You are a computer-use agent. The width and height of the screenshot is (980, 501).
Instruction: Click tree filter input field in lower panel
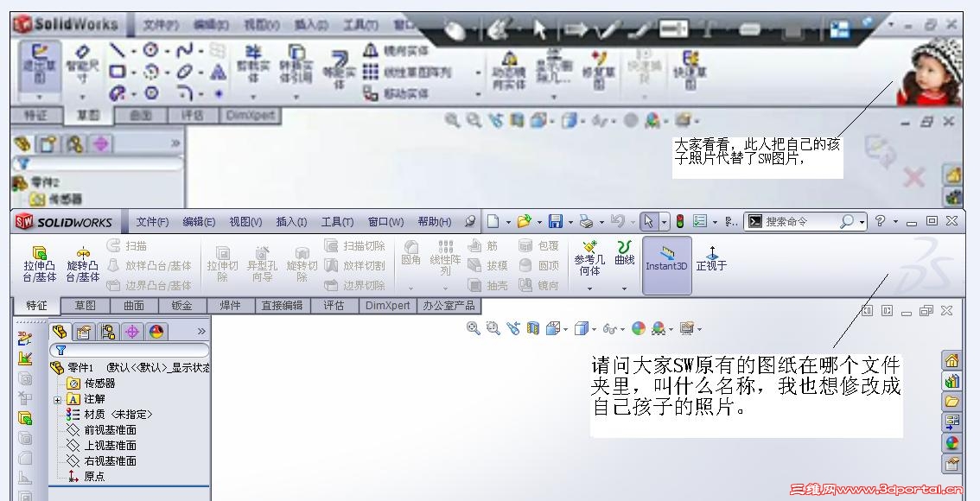(x=130, y=351)
